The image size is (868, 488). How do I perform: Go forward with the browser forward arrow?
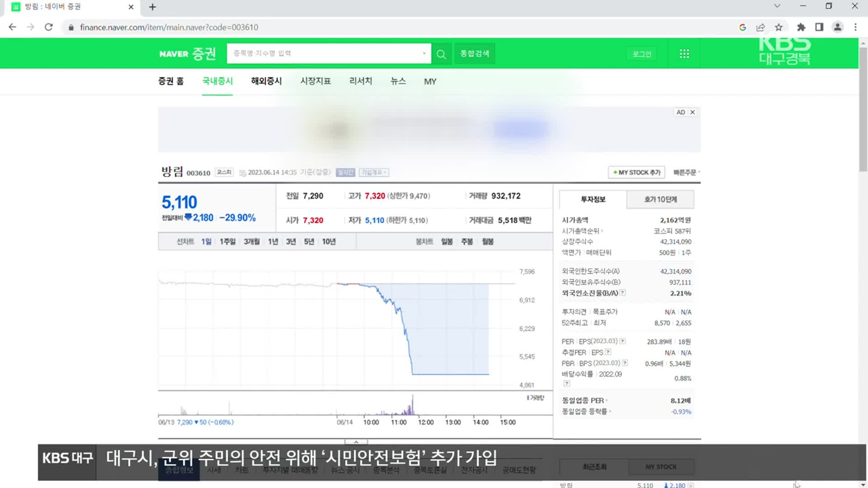point(30,27)
